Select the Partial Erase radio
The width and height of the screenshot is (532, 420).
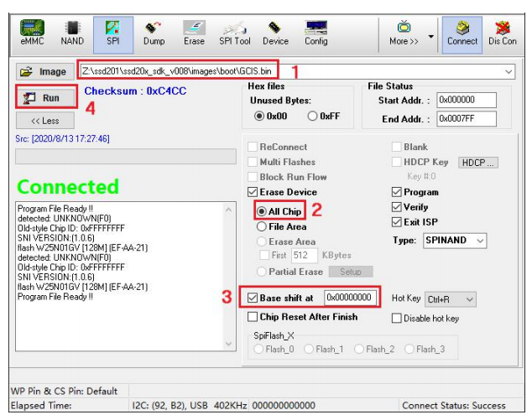coord(261,272)
